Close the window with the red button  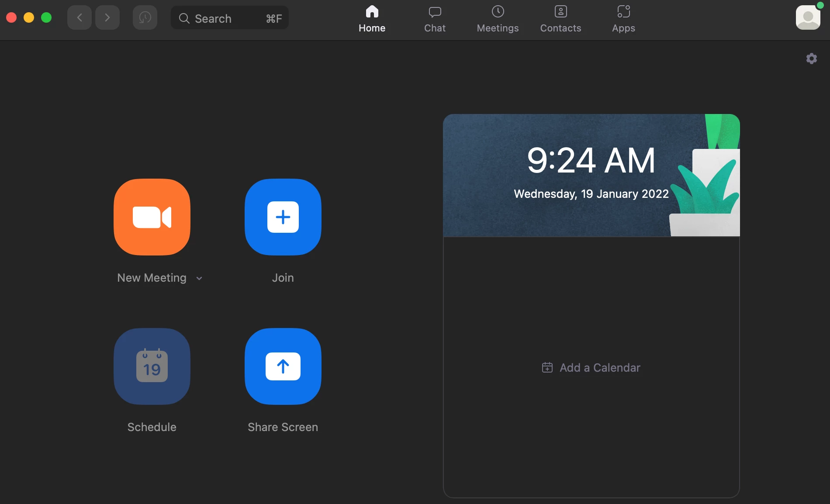[x=11, y=17]
